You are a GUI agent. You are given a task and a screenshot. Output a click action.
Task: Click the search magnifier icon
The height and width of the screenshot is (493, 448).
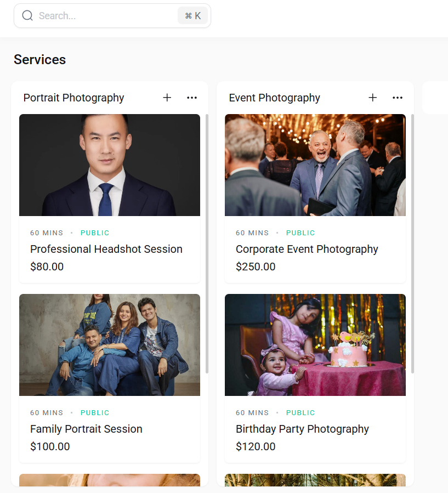tap(27, 16)
